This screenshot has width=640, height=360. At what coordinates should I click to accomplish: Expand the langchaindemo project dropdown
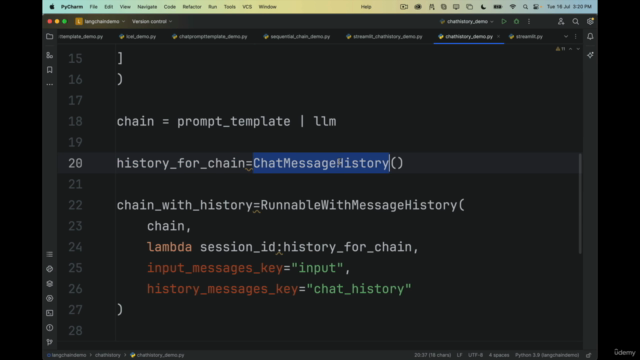(x=100, y=21)
